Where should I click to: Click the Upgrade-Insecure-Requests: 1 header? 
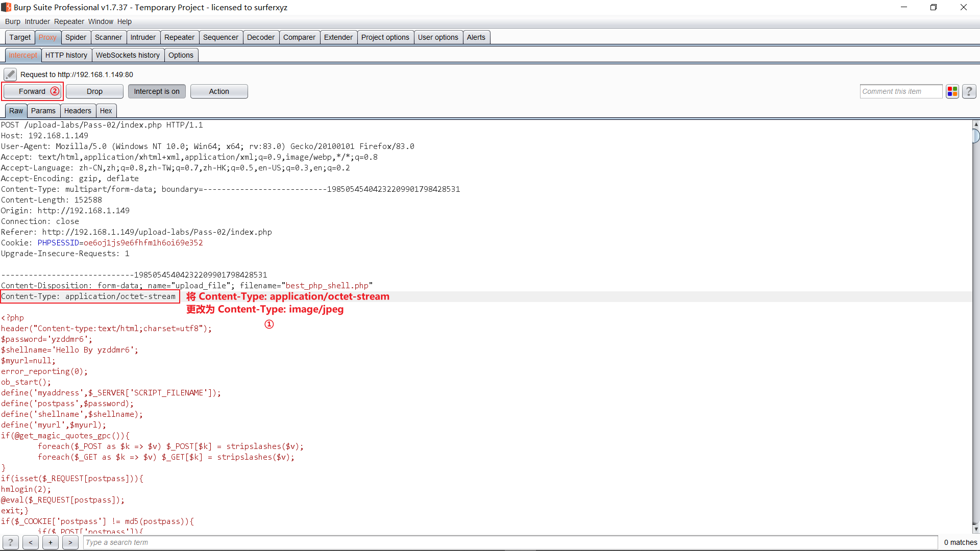coord(65,254)
